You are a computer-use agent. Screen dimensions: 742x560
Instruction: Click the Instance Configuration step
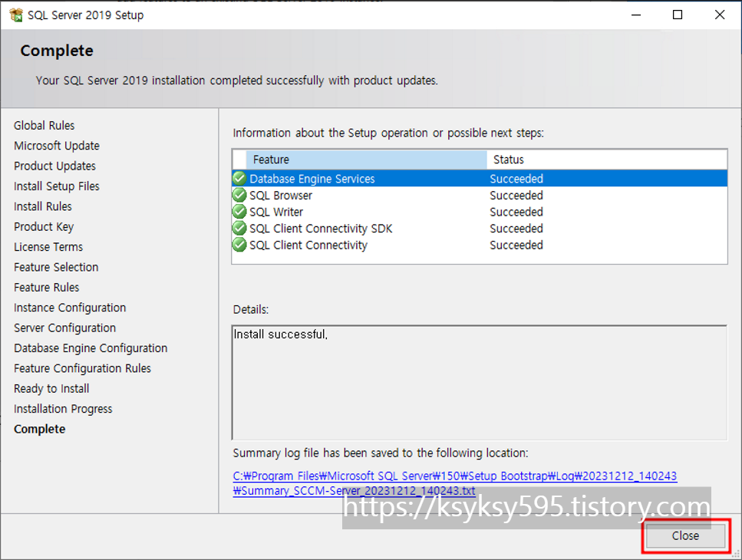coord(70,308)
